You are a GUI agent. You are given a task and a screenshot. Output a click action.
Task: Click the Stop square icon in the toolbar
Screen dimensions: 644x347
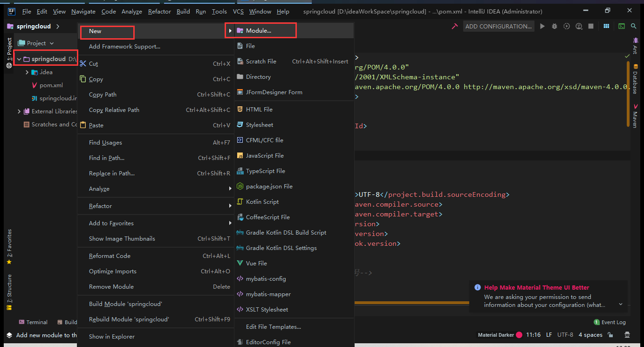click(x=591, y=27)
